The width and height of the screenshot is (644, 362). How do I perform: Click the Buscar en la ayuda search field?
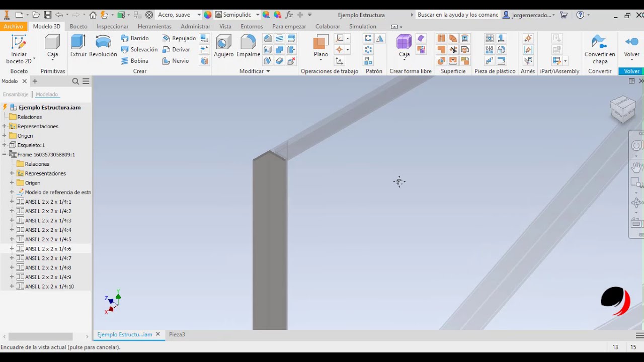tap(457, 15)
